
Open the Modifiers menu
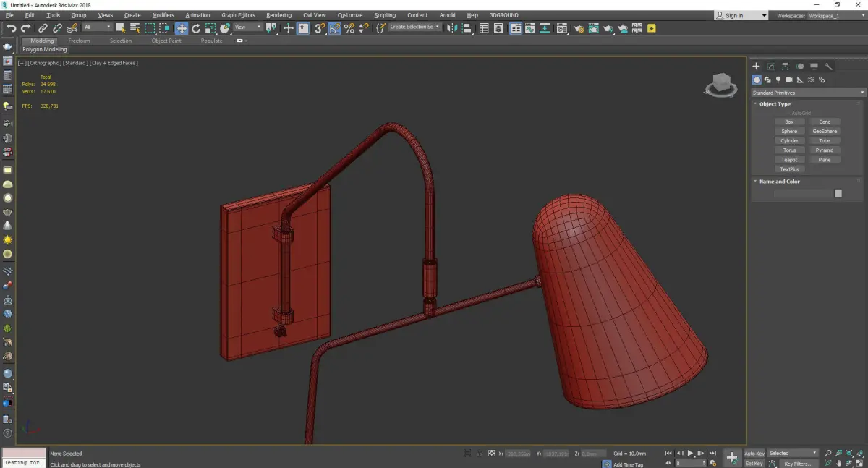(x=163, y=15)
